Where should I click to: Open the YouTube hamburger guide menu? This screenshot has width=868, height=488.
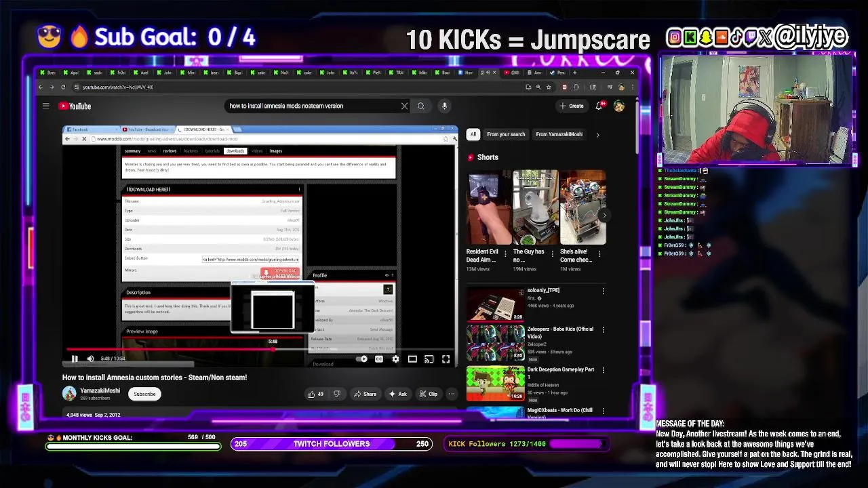click(x=46, y=106)
